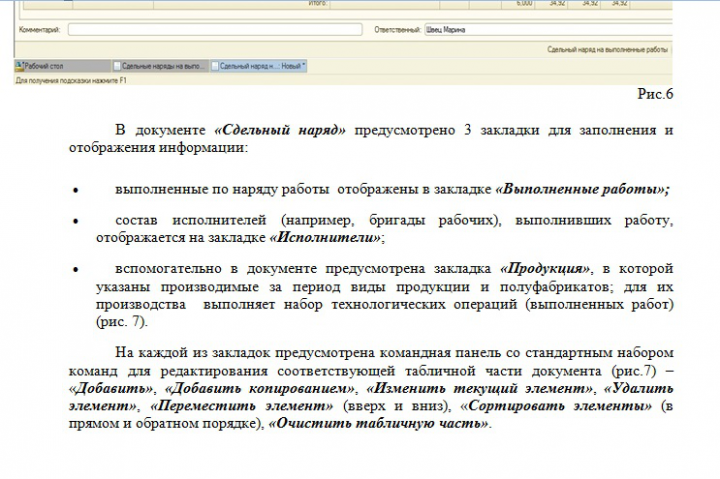Click the bold text «Сортировать элементы»
Image resolution: width=720 pixels, height=479 pixels.
click(x=556, y=406)
